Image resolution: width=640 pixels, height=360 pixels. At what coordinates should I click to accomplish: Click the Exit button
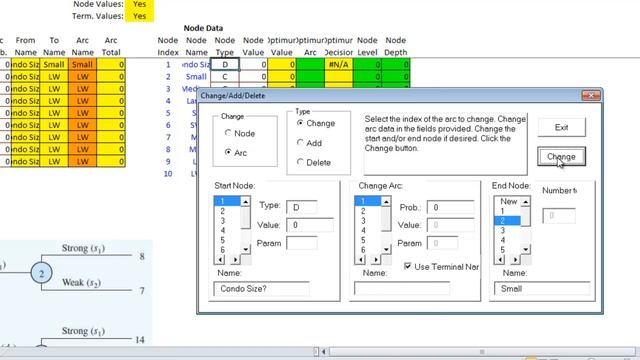point(562,127)
